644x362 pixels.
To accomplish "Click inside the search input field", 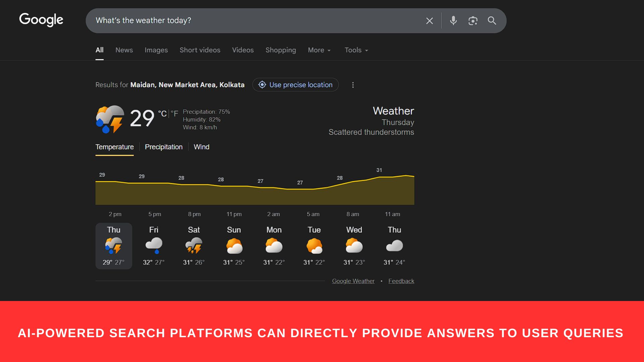I will [235, 20].
